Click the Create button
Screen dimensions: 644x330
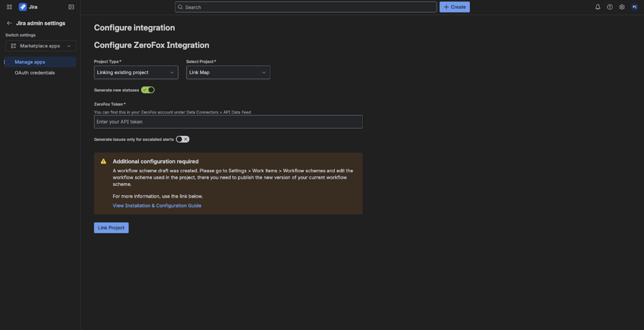455,7
